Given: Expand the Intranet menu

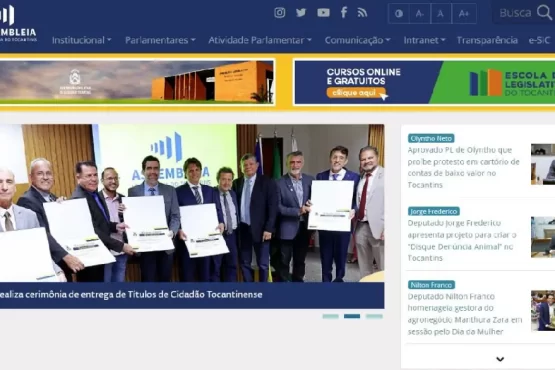Looking at the screenshot, I should 424,40.
